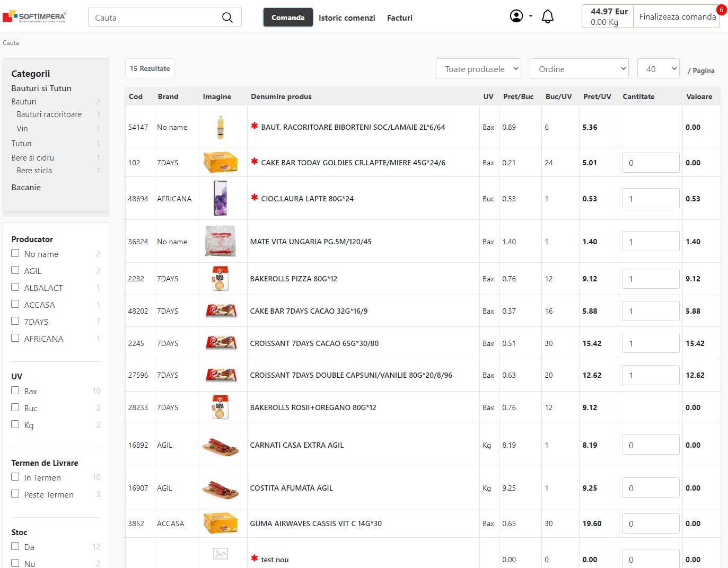Check the AFRICANA producer filter
Viewport: 728px width, 568px height.
tap(15, 338)
